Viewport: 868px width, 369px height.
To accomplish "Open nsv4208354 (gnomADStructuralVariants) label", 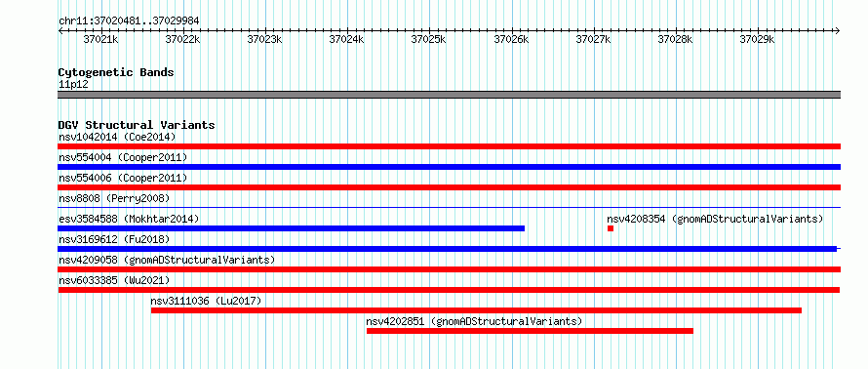I will (x=715, y=219).
